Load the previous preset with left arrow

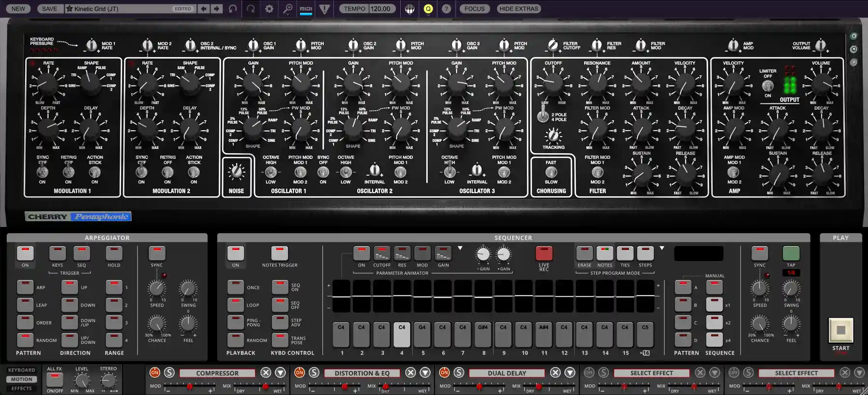(204, 9)
